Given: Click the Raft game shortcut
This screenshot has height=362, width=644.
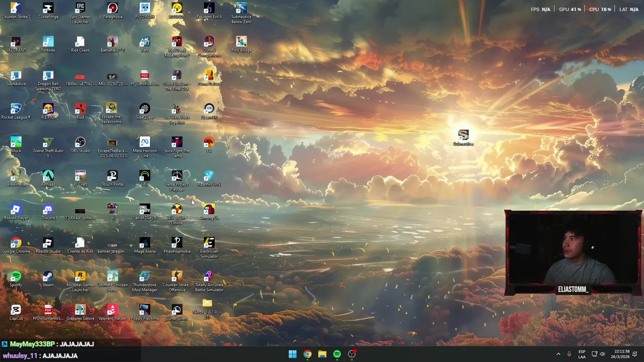Looking at the screenshot, I should coord(144,44).
